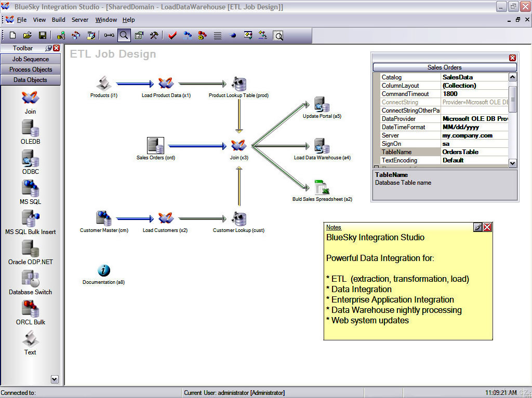Select the ORCL Bulk palette object
532x398 pixels.
(30, 313)
